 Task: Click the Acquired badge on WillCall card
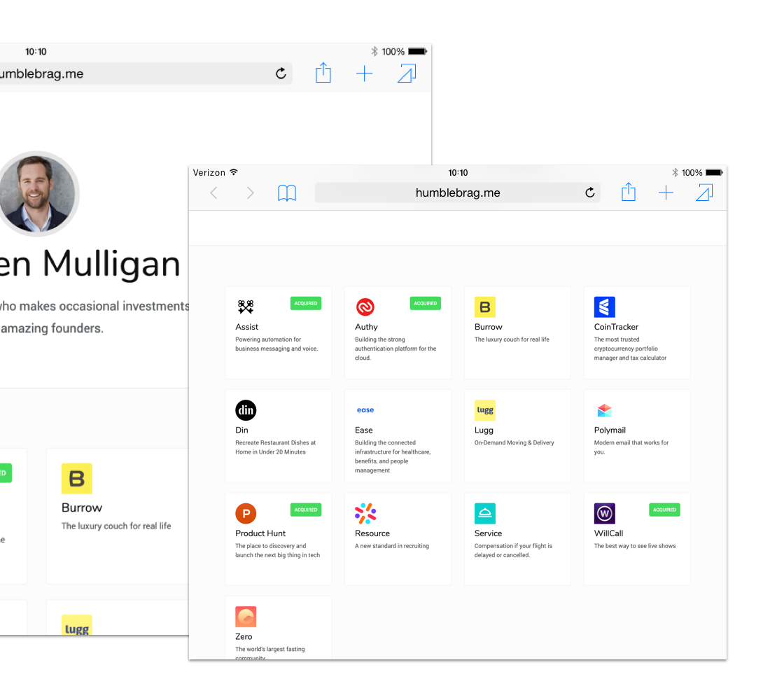664,510
